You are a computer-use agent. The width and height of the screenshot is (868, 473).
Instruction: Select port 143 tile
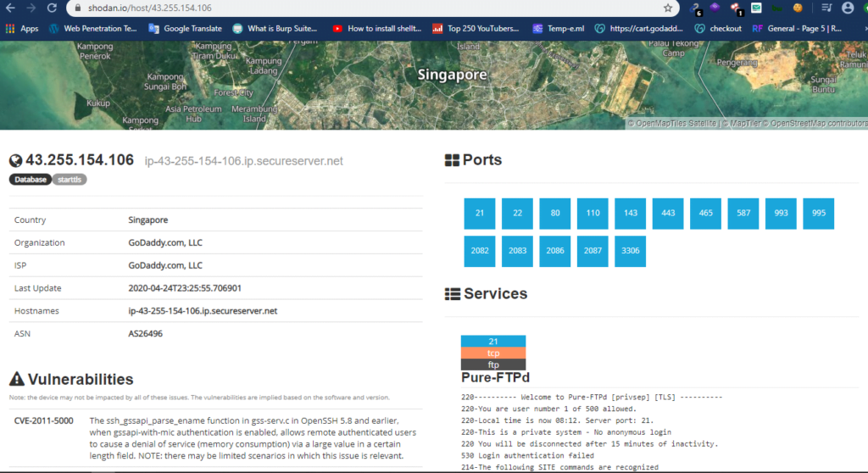630,214
